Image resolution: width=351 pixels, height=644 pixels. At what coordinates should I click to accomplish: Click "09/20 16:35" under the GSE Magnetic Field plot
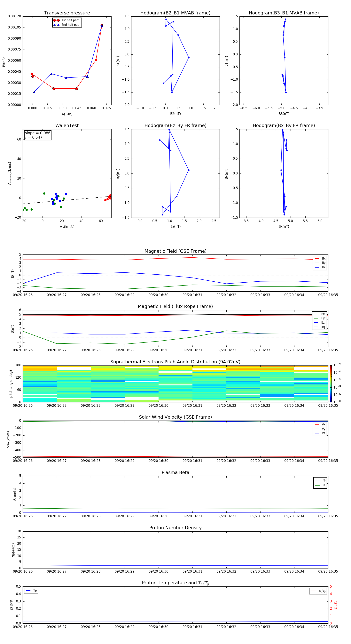[328, 295]
